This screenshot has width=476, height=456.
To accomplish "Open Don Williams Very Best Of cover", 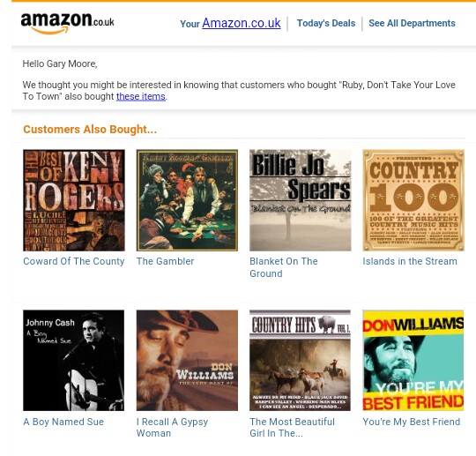I will [187, 361].
